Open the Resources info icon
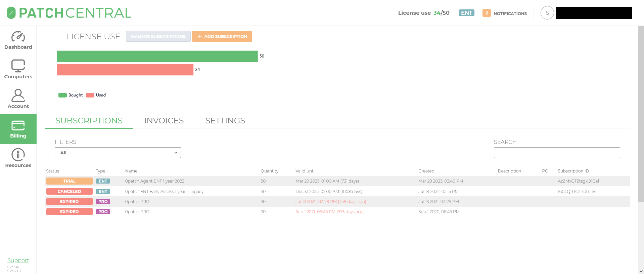644x274 pixels. (x=18, y=155)
